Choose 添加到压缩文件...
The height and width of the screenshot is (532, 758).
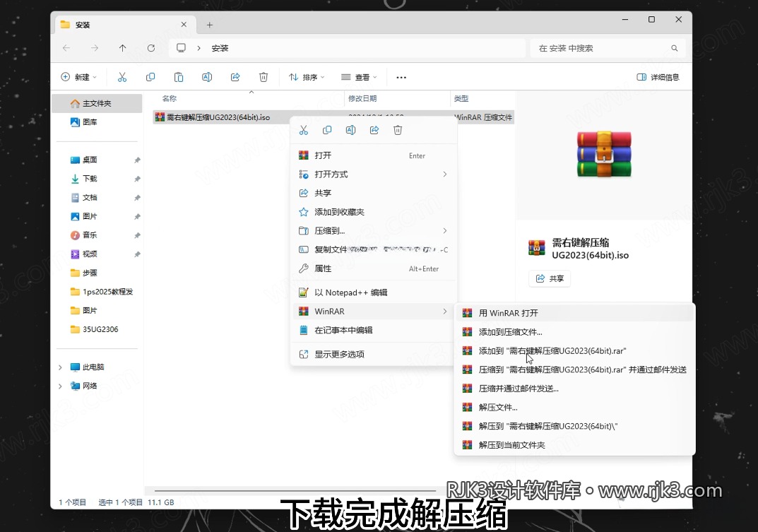[575, 332]
